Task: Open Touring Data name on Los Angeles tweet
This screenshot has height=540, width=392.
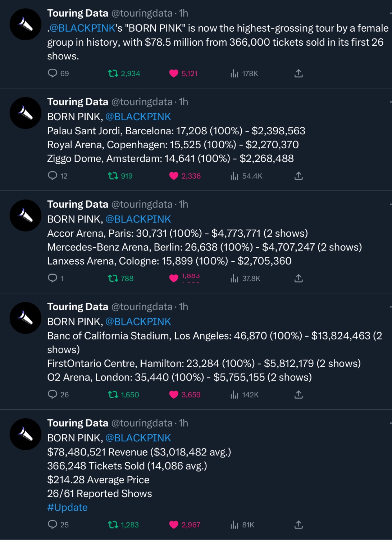Action: click(x=78, y=307)
